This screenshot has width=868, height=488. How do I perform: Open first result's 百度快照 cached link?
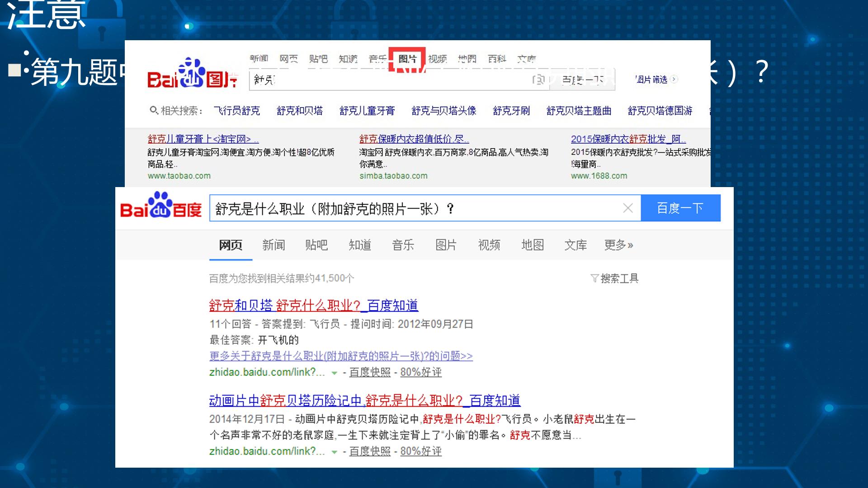point(370,372)
